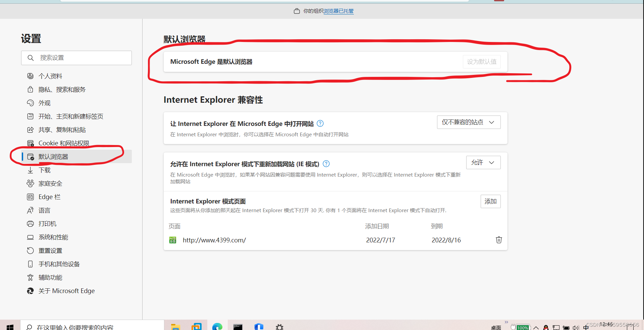Image resolution: width=644 pixels, height=330 pixels.
Task: Open the 仅不兼容的站点 dropdown
Action: pos(469,122)
